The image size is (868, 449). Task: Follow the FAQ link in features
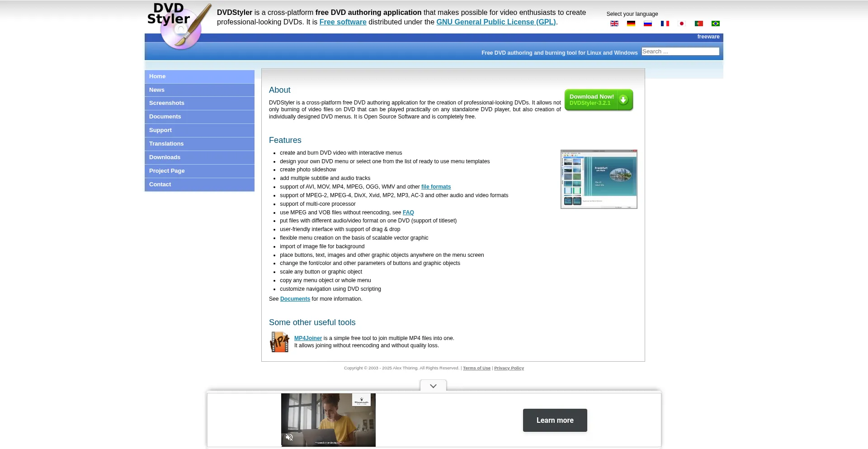click(x=408, y=213)
